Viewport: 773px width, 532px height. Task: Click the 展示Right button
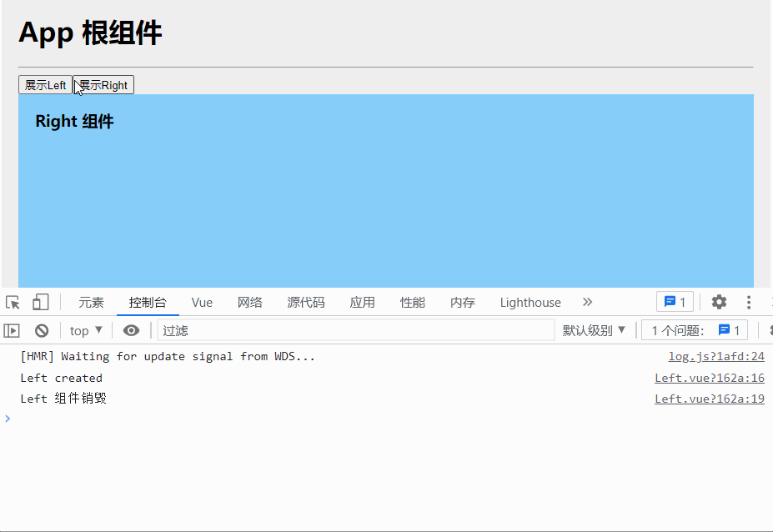click(103, 85)
